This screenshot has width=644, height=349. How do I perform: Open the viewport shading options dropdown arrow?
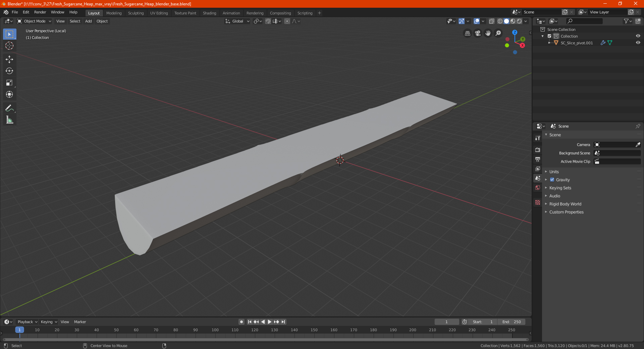[x=526, y=21]
